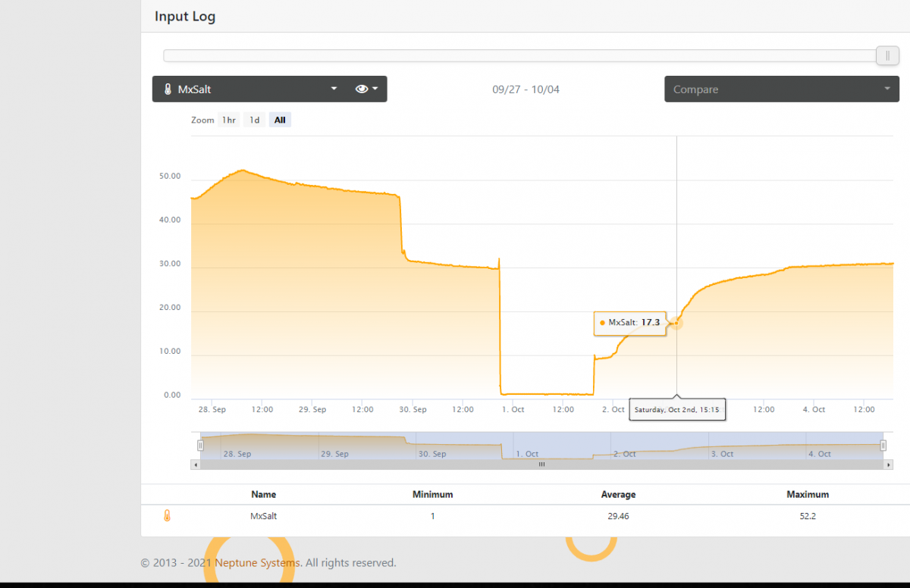Click the 50.00 y-axis label
The width and height of the screenshot is (910, 588).
click(170, 176)
